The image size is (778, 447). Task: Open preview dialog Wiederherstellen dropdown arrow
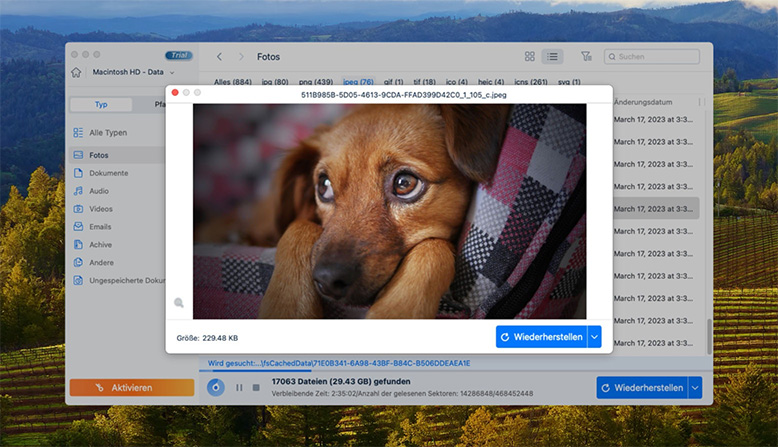[x=594, y=337]
